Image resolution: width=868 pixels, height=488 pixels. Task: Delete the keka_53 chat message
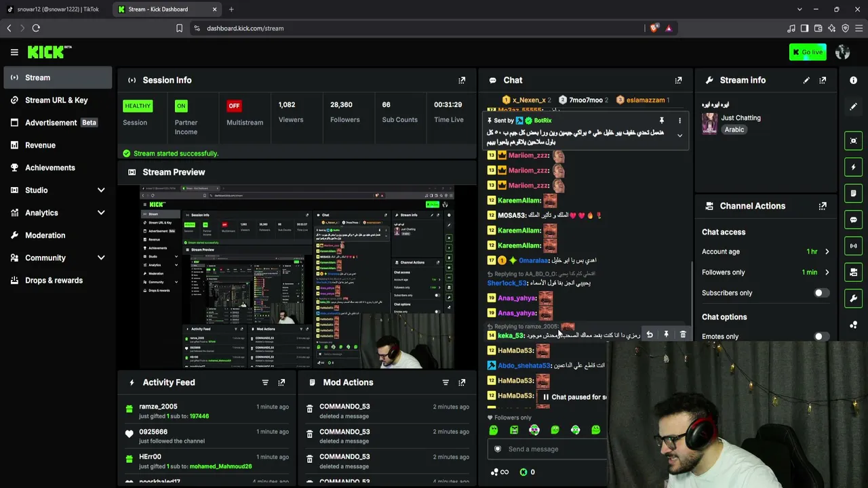tap(683, 335)
